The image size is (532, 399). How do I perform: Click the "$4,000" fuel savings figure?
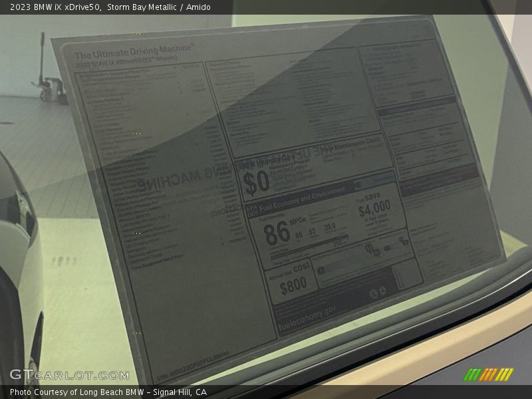[x=374, y=208]
